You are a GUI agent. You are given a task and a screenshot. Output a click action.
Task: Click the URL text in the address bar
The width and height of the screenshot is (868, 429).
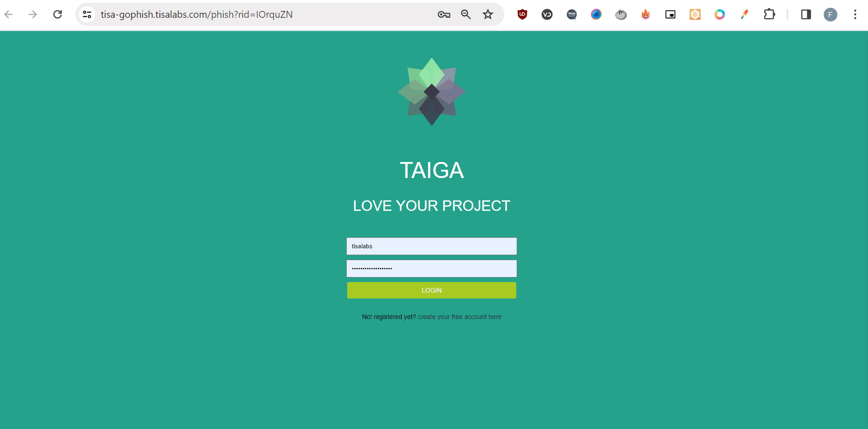[196, 15]
